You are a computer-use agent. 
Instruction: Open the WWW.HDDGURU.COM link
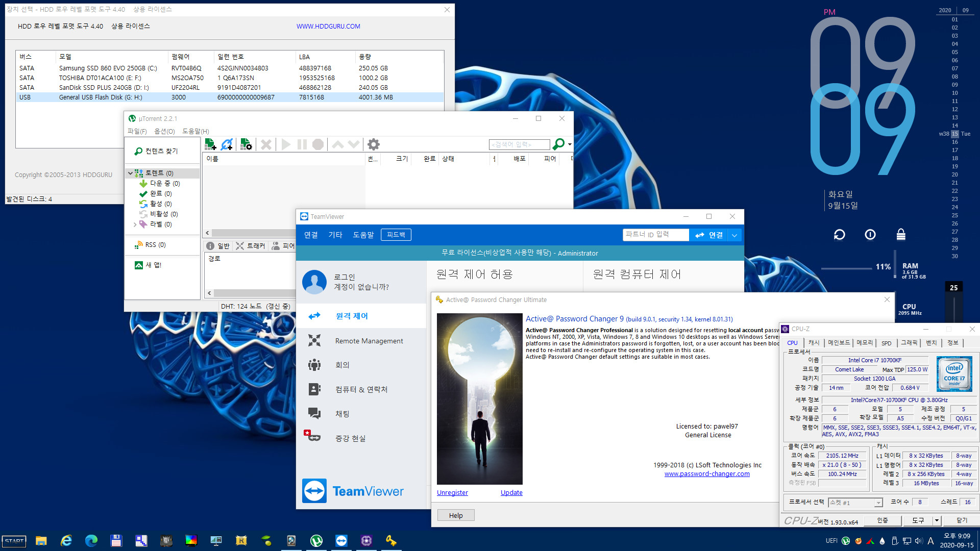[328, 26]
